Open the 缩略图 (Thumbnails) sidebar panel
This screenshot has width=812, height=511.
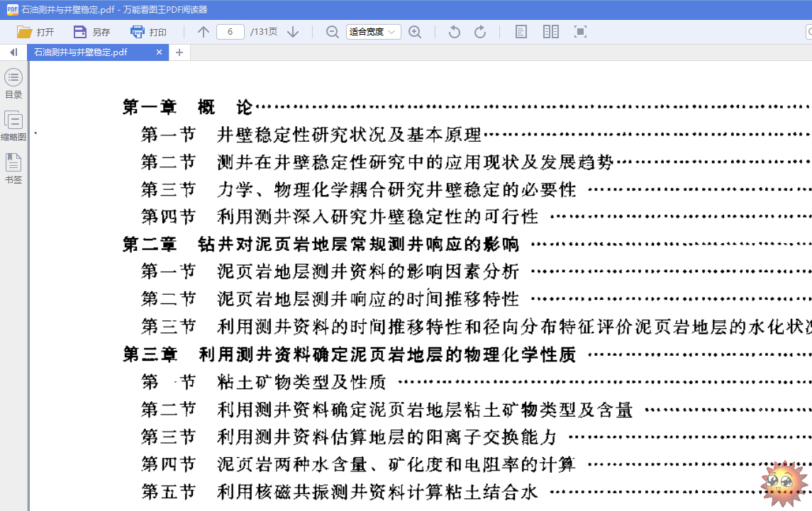click(x=13, y=126)
